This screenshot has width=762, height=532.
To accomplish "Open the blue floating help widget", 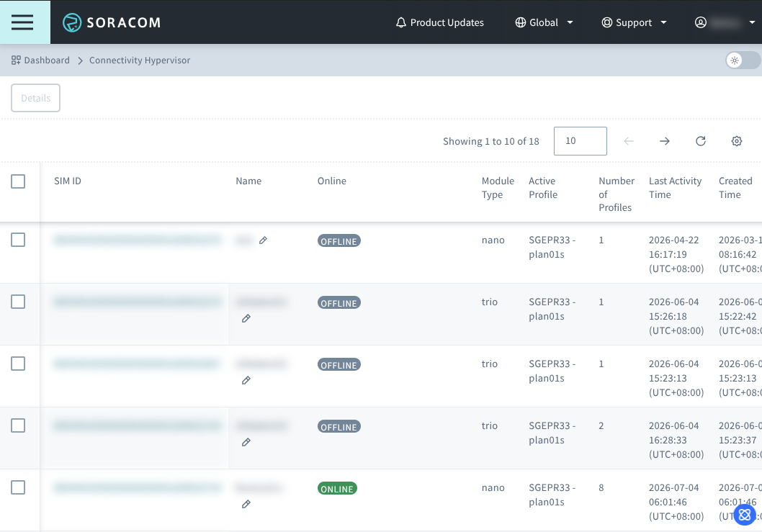I will coord(745,515).
